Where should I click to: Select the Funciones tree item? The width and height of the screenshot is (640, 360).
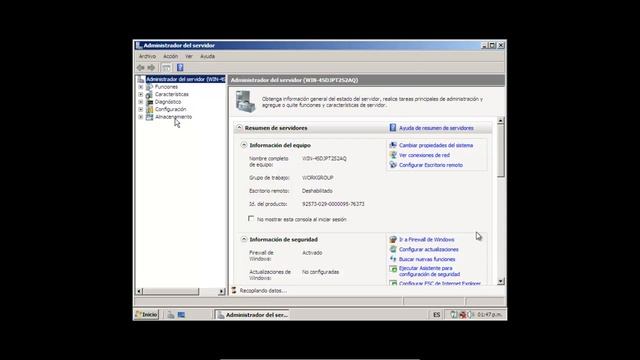pos(166,87)
